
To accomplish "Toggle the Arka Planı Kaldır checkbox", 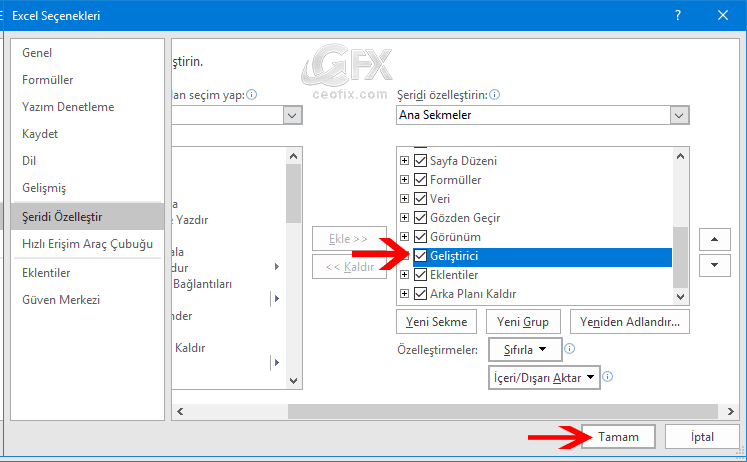I will [420, 294].
